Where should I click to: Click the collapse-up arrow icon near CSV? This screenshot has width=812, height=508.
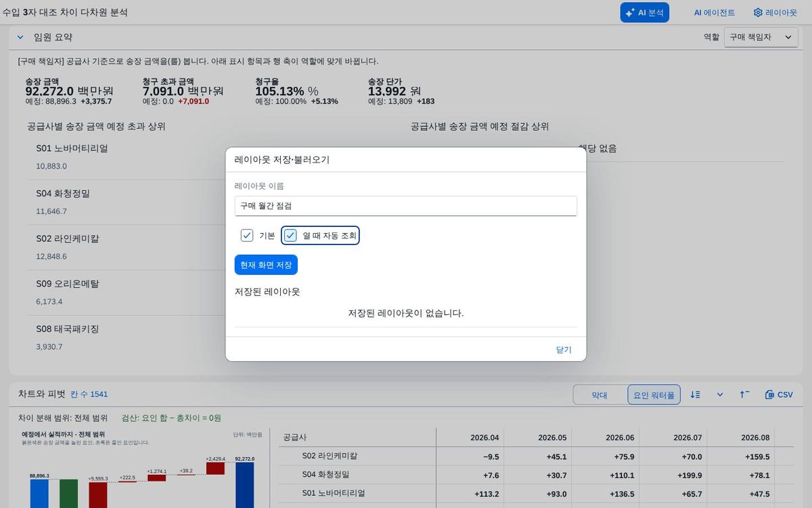click(744, 395)
